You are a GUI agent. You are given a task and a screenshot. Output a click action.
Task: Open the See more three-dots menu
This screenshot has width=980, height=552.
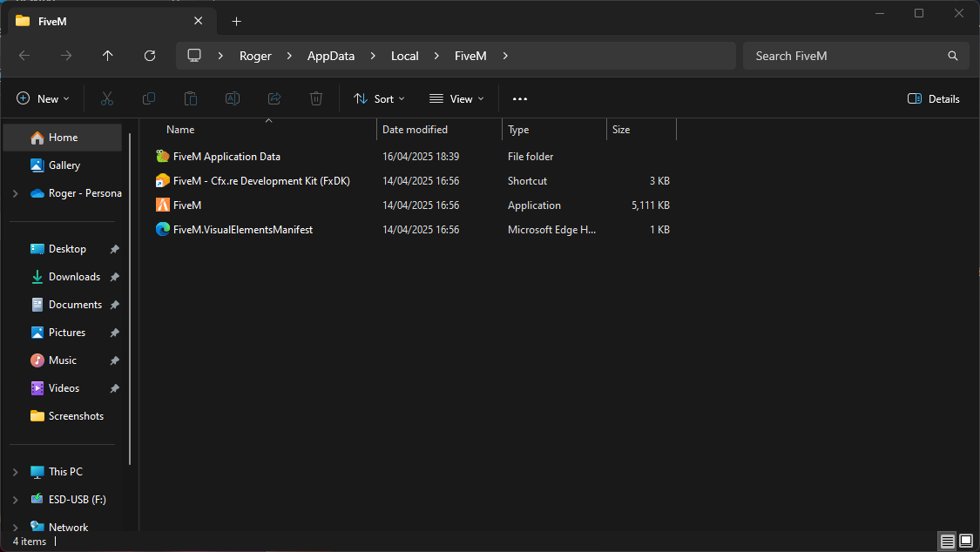(520, 98)
